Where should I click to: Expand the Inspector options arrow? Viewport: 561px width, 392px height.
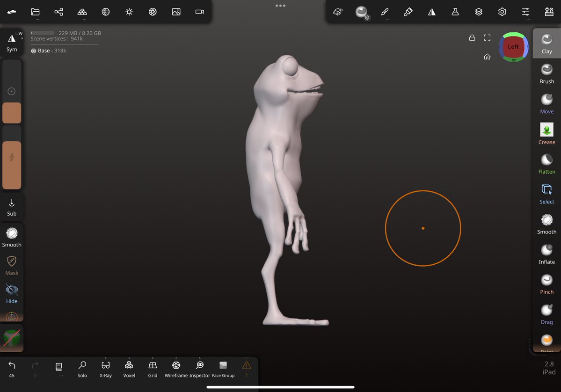200,358
